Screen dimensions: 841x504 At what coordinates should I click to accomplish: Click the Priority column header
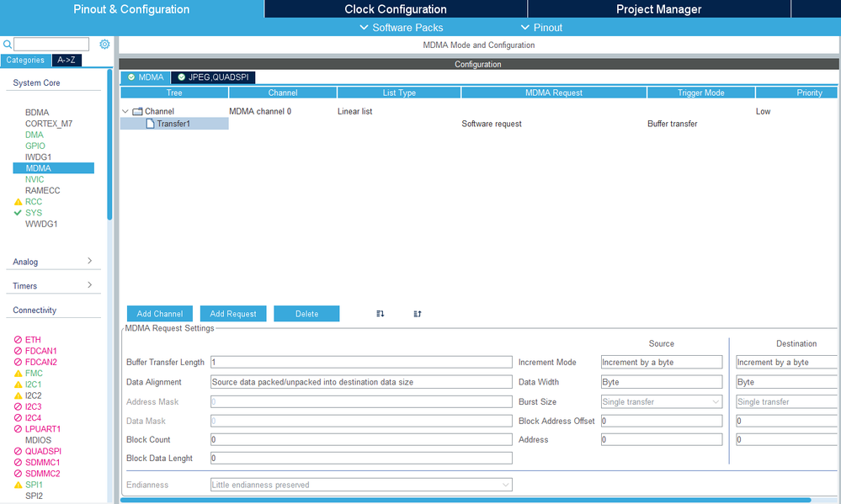(x=797, y=93)
